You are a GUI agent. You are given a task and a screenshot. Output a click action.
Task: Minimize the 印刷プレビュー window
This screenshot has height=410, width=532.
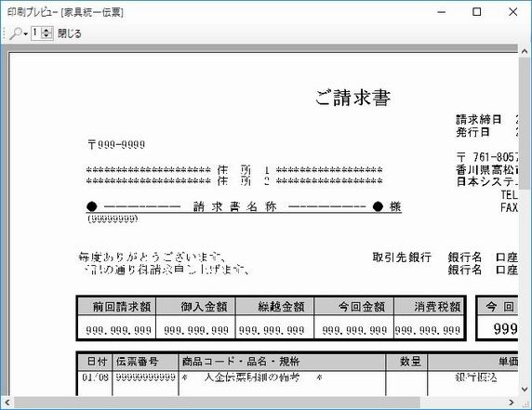442,12
